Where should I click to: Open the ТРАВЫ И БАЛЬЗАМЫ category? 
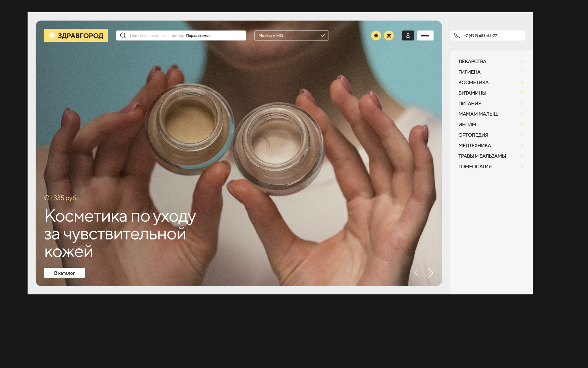click(x=482, y=156)
